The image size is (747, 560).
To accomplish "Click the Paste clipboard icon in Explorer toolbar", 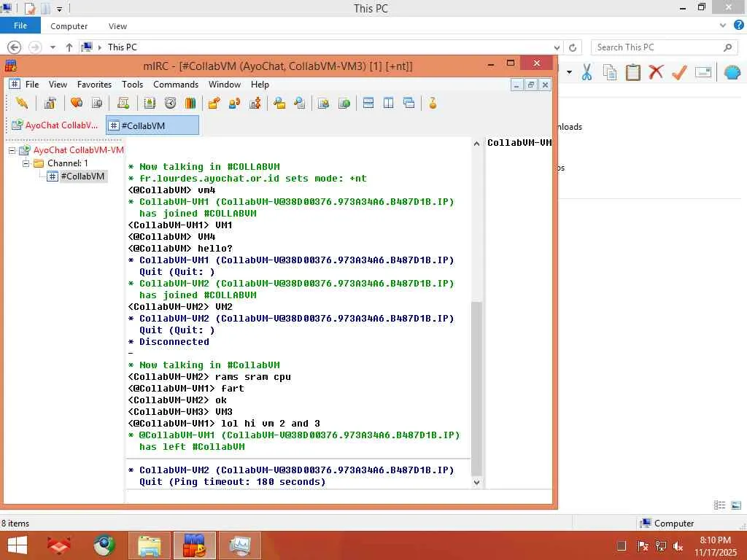I will 632,72.
